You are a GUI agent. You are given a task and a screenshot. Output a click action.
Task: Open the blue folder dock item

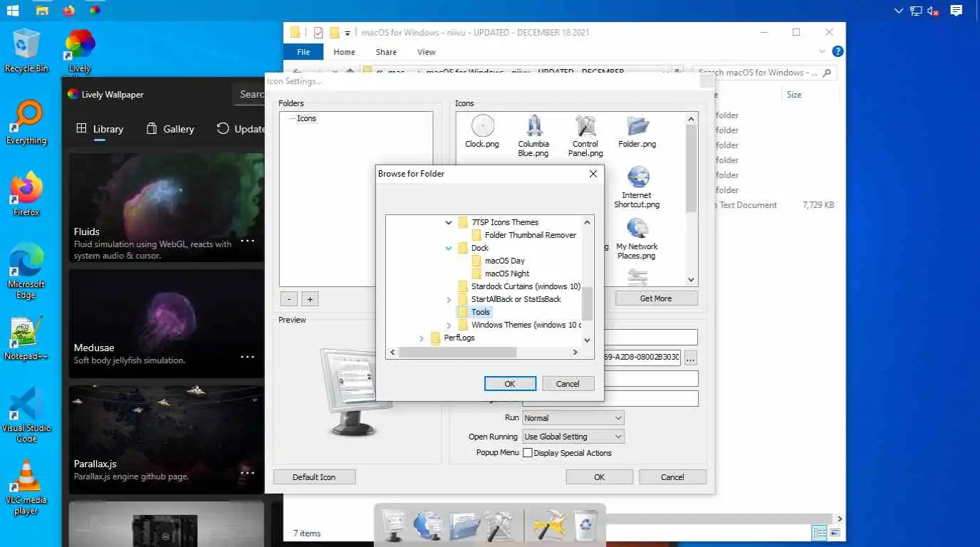pos(464,526)
